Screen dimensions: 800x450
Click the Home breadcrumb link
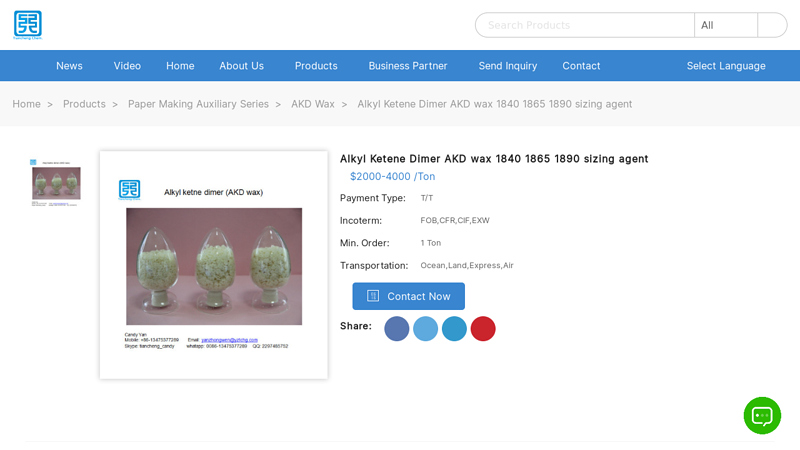tap(27, 104)
